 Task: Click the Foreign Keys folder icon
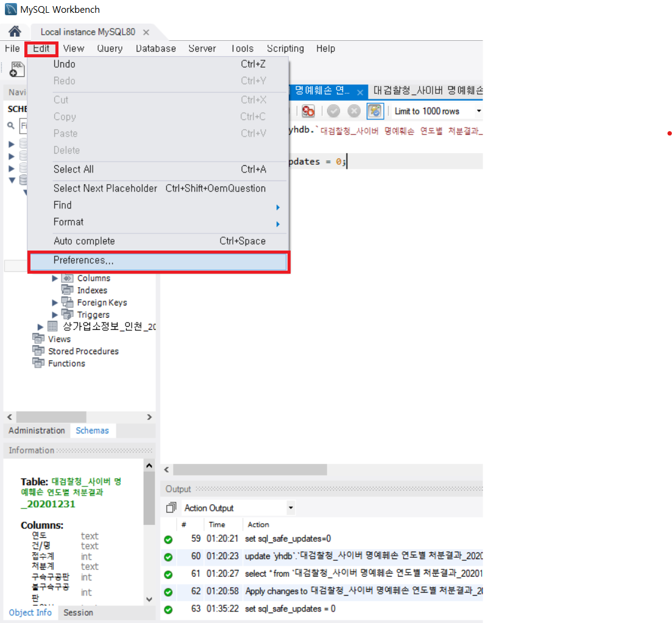click(67, 302)
